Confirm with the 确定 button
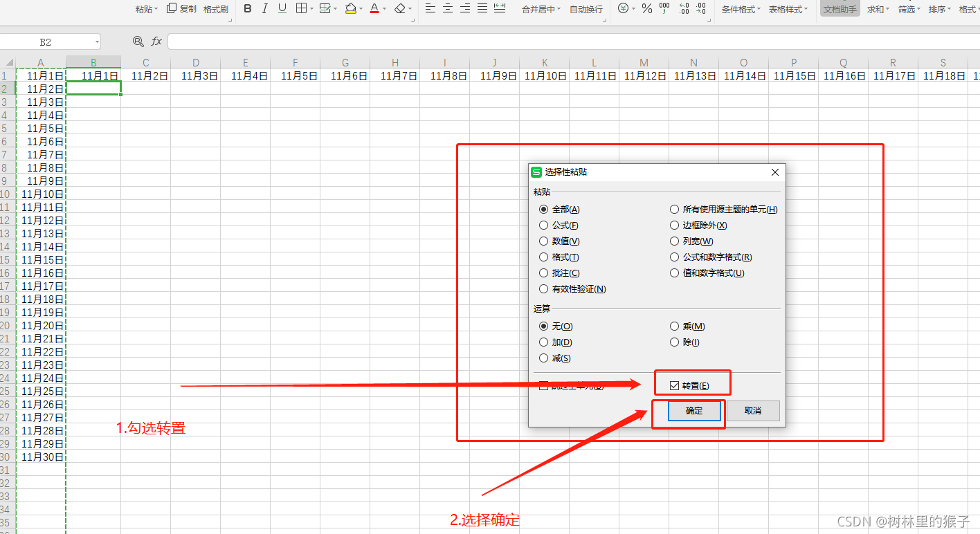The width and height of the screenshot is (980, 534). [x=694, y=411]
